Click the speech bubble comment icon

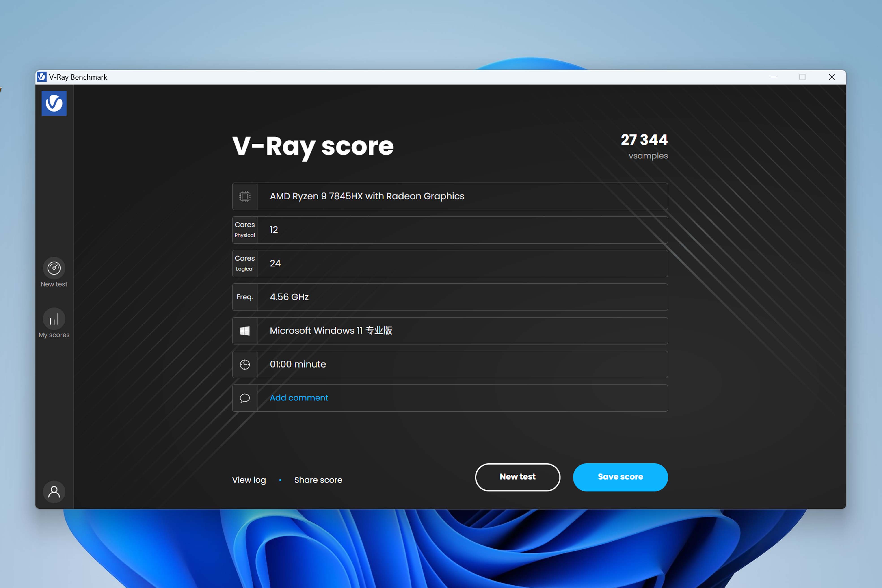[x=245, y=398]
